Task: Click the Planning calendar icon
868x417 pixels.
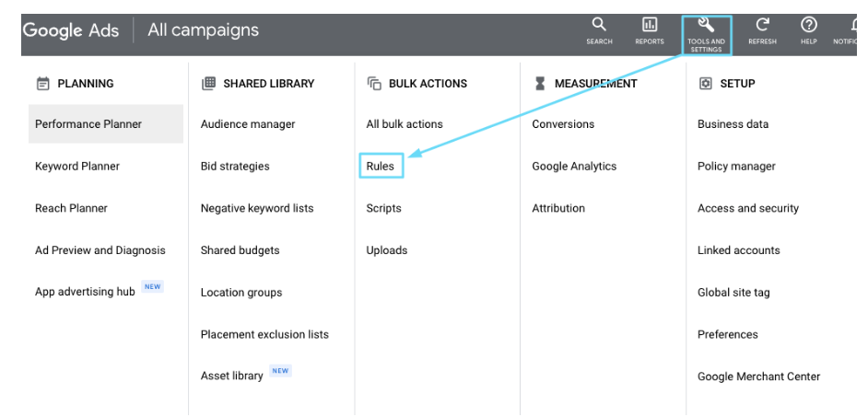Action: click(42, 84)
